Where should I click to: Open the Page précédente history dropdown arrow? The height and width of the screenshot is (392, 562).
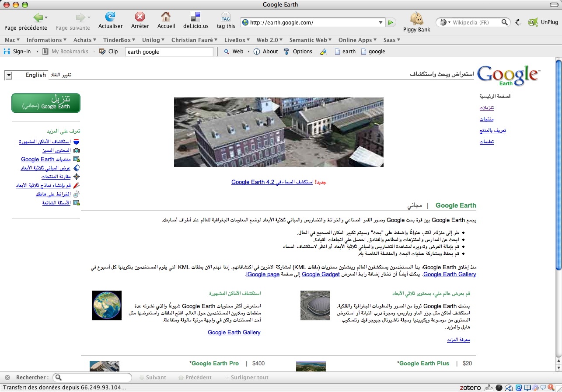46,17
